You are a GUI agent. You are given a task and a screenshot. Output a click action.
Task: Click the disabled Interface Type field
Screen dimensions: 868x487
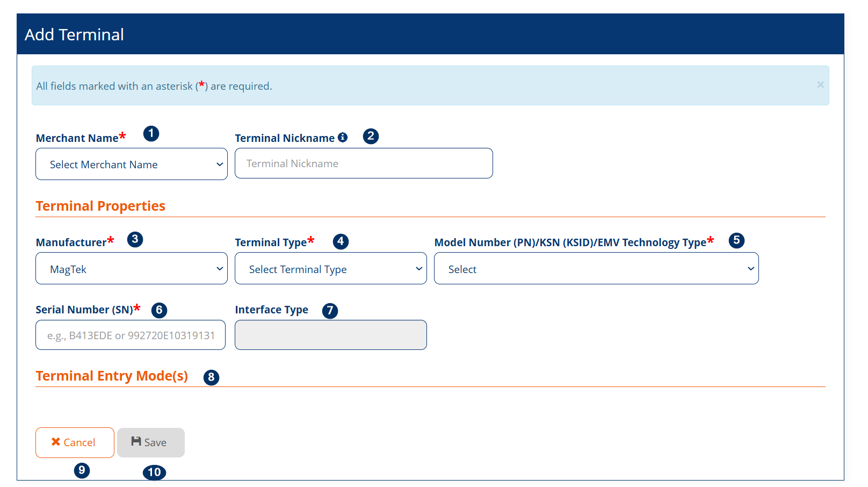[330, 335]
